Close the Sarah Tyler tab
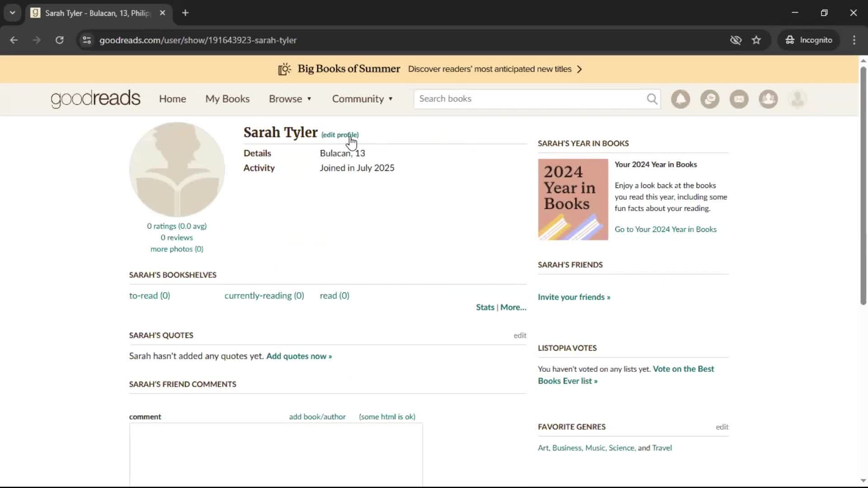This screenshot has width=868, height=488. (x=163, y=13)
